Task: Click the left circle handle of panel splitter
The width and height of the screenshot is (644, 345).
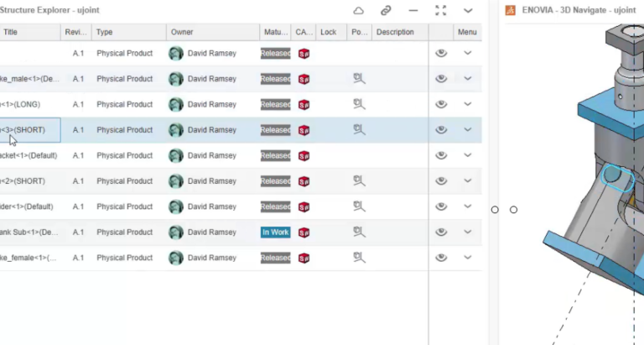Action: (x=495, y=210)
